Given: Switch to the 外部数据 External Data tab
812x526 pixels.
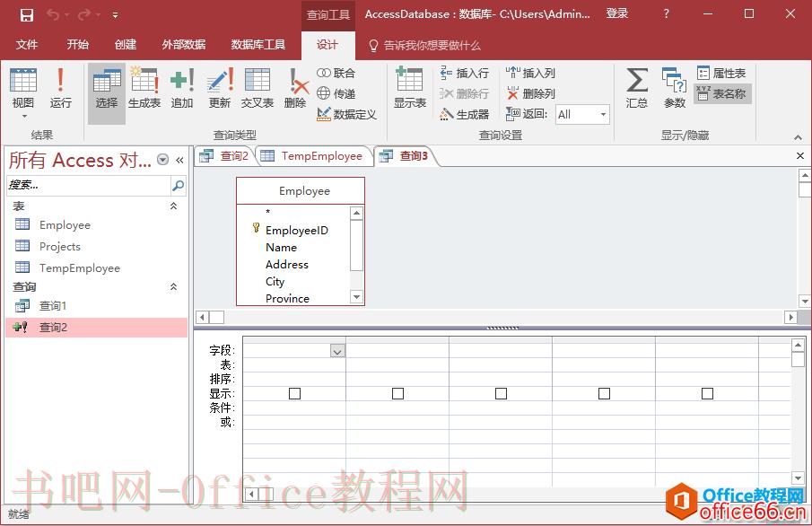Looking at the screenshot, I should tap(183, 45).
